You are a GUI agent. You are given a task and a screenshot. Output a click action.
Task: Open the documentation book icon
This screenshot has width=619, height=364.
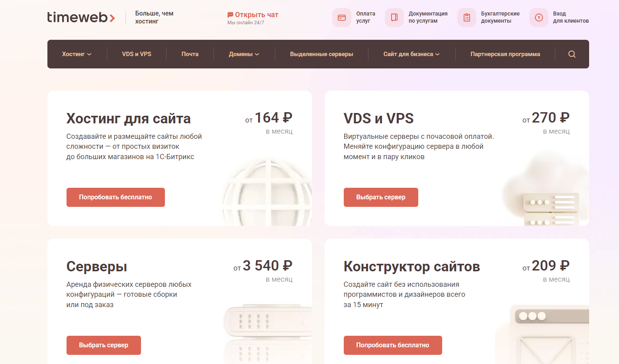tap(394, 18)
